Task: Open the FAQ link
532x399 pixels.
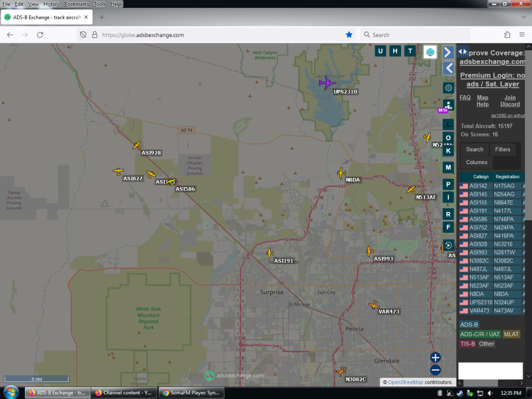Action: click(x=465, y=97)
